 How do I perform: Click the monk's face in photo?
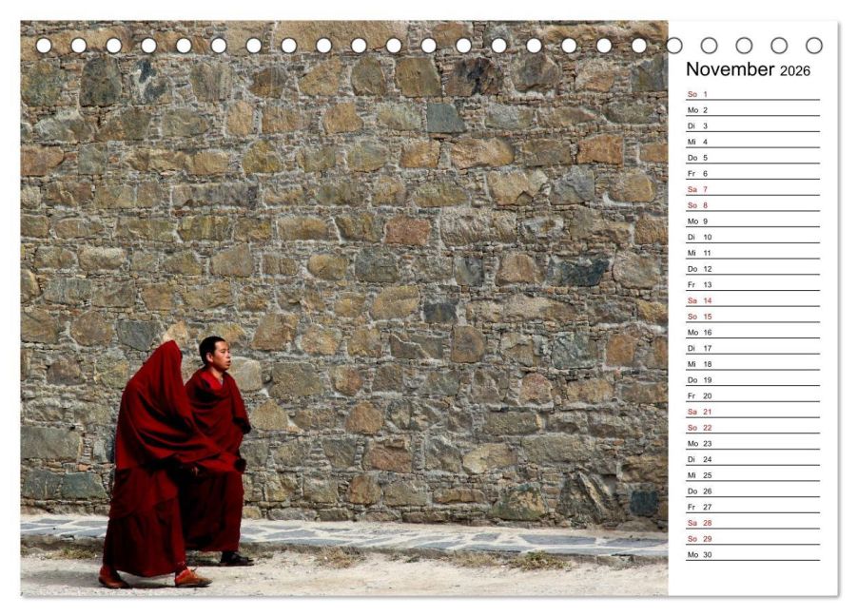click(220, 356)
